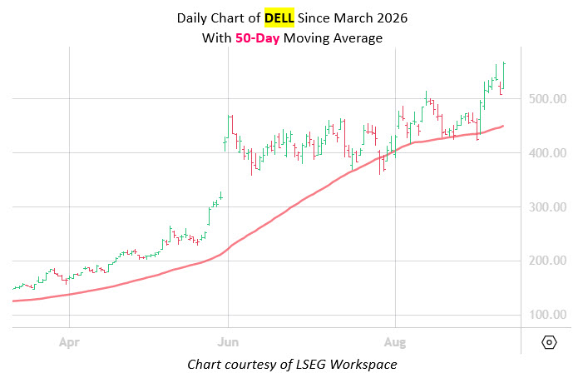Select the 100.00 price axis label
The image size is (588, 383).
pos(547,315)
